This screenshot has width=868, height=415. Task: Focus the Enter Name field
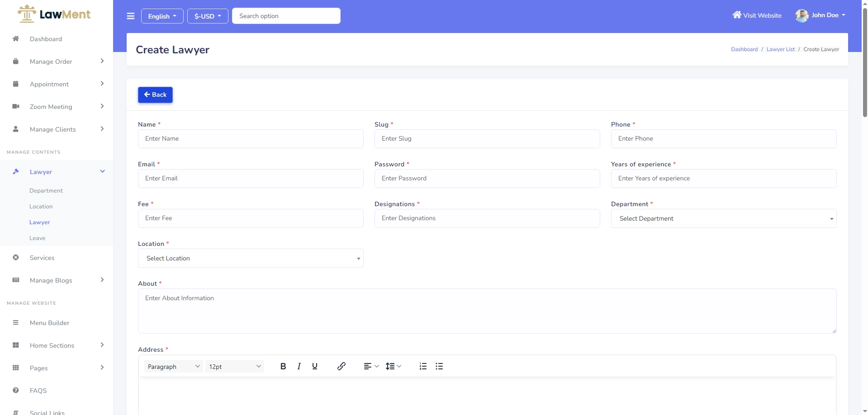251,139
